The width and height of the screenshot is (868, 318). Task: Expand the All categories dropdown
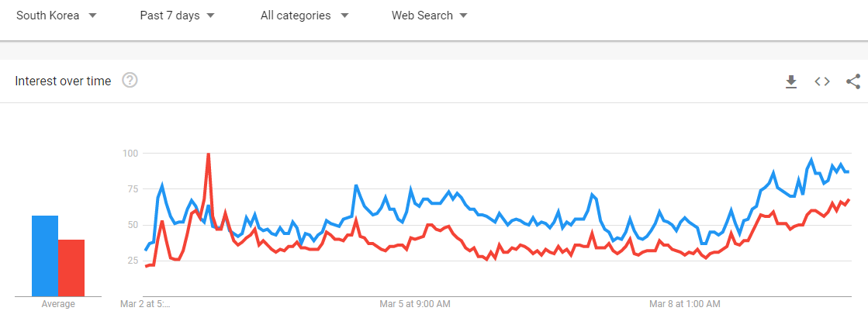pos(305,16)
